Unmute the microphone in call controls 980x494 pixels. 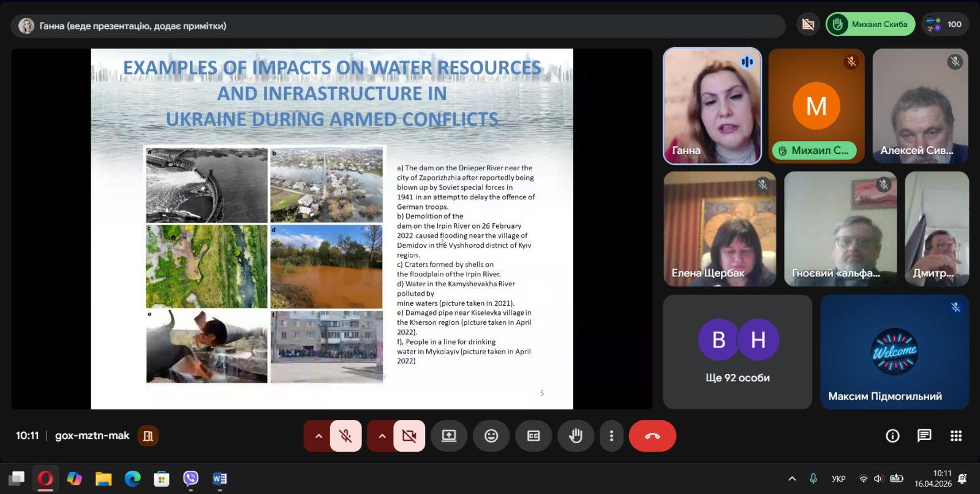(346, 436)
